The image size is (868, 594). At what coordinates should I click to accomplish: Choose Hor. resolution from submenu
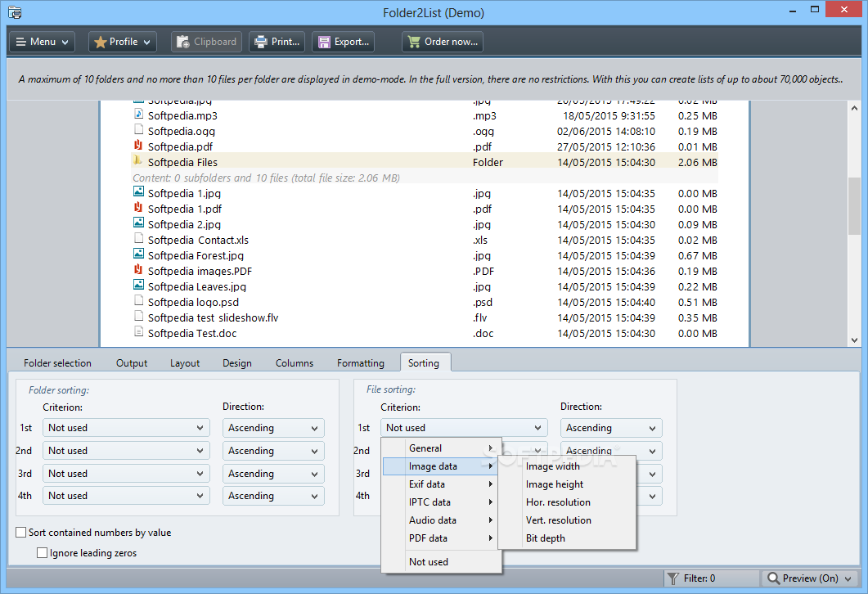567,502
